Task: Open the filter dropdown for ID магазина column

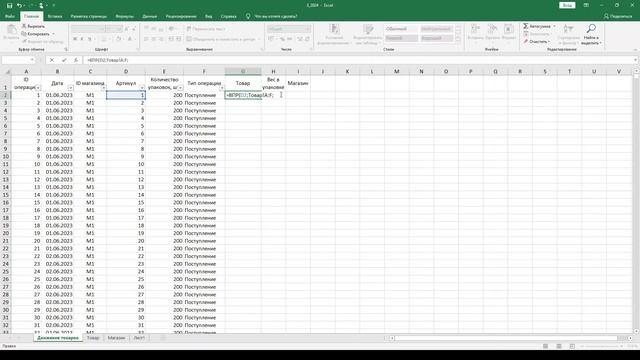Action: (103, 88)
